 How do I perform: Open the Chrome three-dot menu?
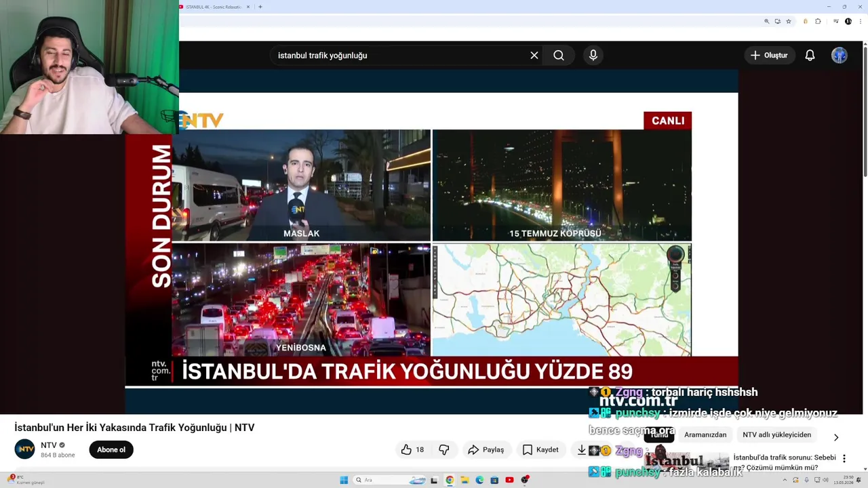coord(861,22)
